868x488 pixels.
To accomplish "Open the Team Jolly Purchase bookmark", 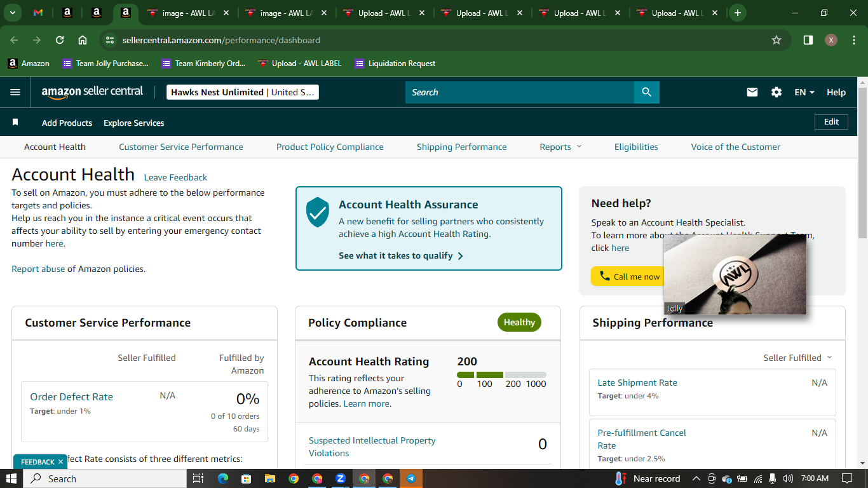I will [105, 64].
